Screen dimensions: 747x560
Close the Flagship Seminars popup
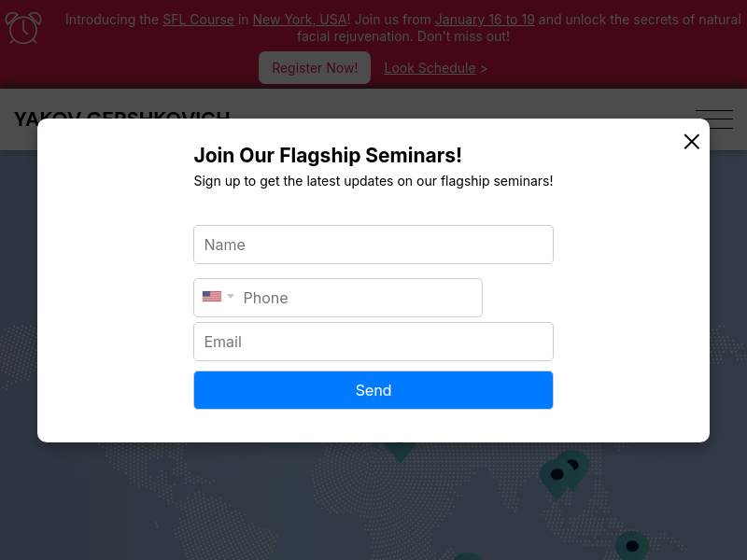click(691, 142)
